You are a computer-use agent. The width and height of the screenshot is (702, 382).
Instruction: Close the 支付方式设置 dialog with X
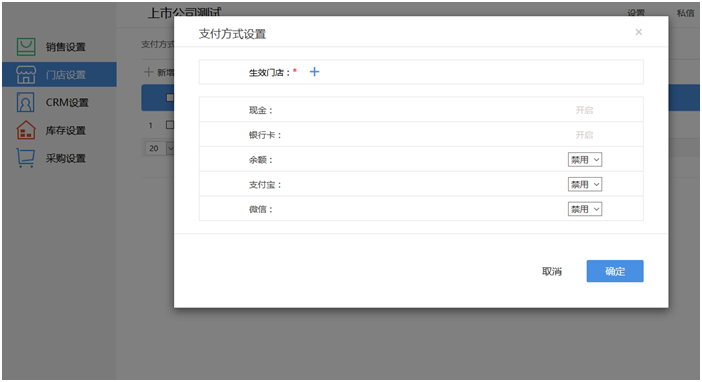(638, 32)
